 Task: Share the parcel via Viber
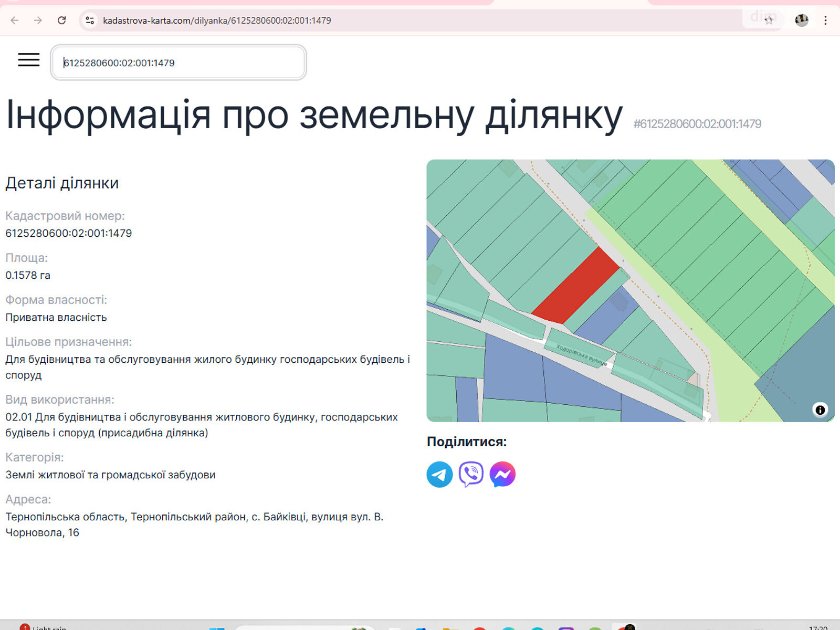[471, 475]
